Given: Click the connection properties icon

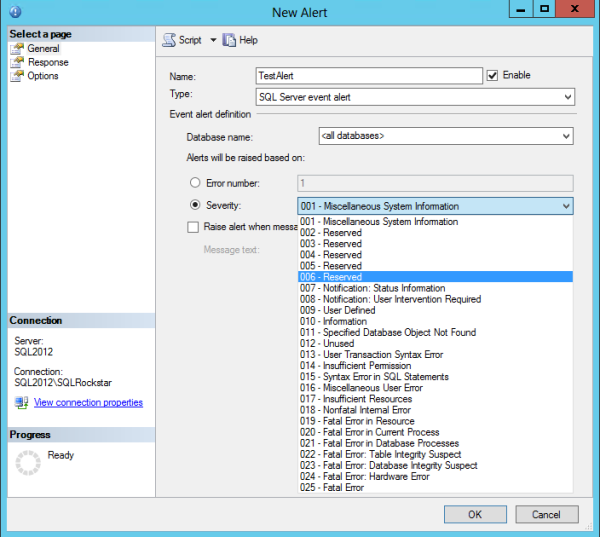Looking at the screenshot, I should (21, 403).
